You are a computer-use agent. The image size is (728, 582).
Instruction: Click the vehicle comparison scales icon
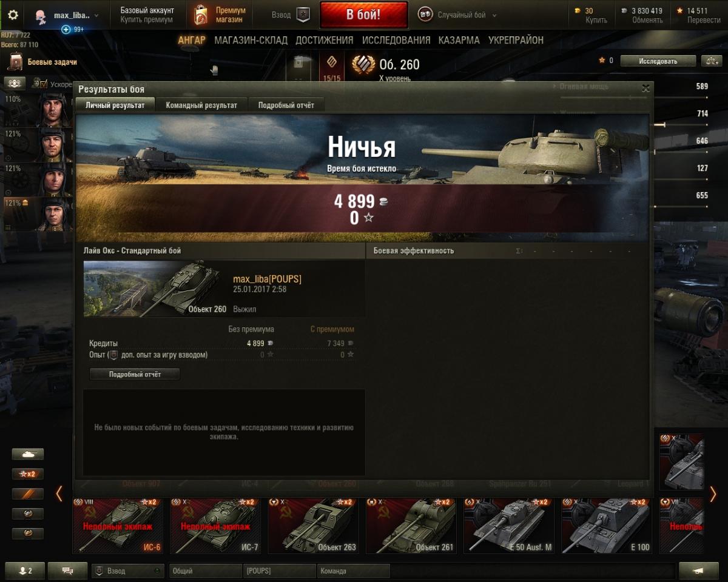[x=711, y=61]
